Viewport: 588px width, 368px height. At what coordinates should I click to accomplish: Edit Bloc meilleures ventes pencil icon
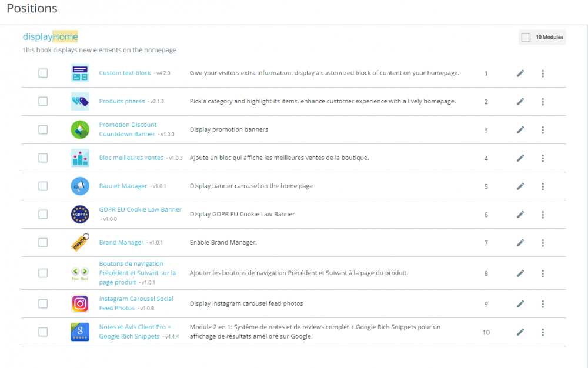[520, 158]
